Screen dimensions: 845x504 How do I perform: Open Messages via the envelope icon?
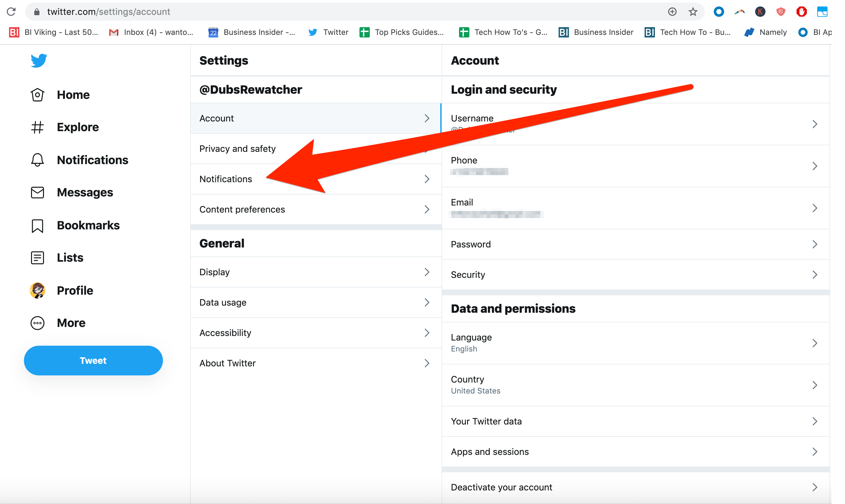tap(37, 192)
